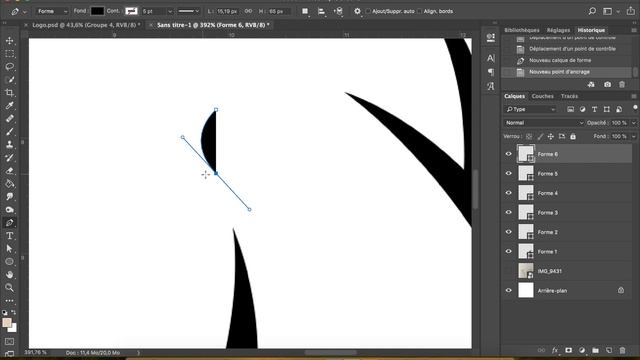640x360 pixels.
Task: Select the Pen tool in toolbar
Action: pos(9,223)
